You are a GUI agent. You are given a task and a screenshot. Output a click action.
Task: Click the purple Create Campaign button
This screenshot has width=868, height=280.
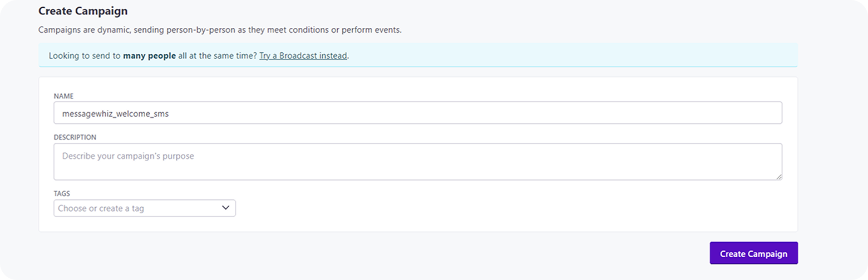pos(753,253)
